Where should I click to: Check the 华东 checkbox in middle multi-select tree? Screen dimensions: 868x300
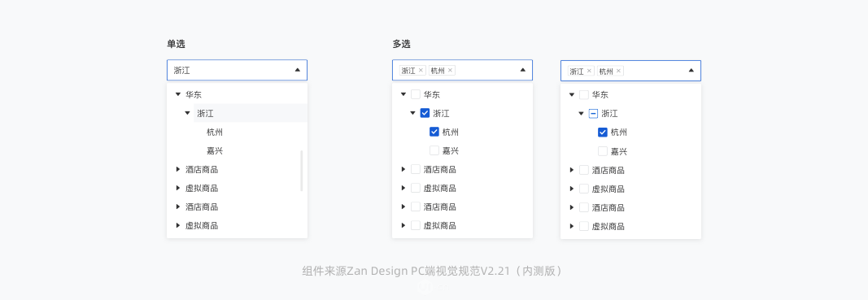pos(415,94)
